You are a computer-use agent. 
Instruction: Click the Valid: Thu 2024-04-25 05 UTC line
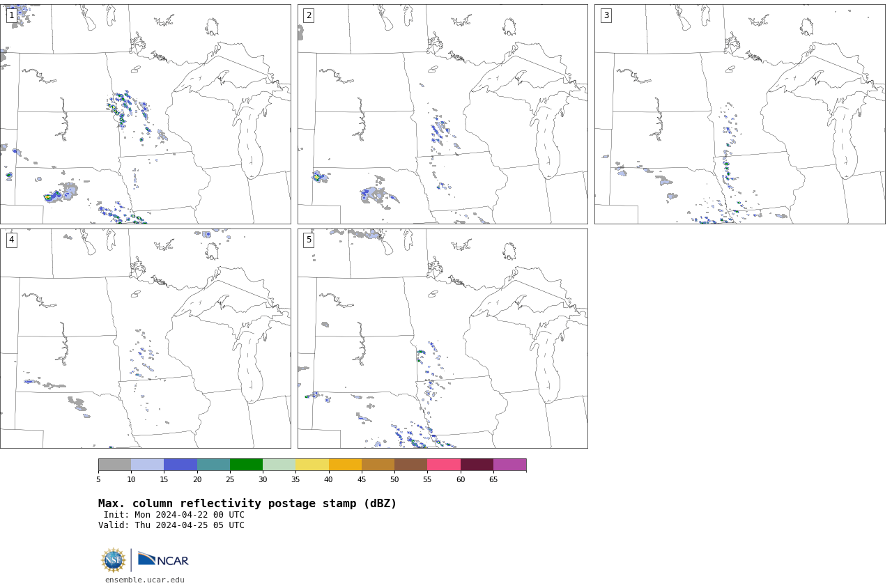point(171,525)
